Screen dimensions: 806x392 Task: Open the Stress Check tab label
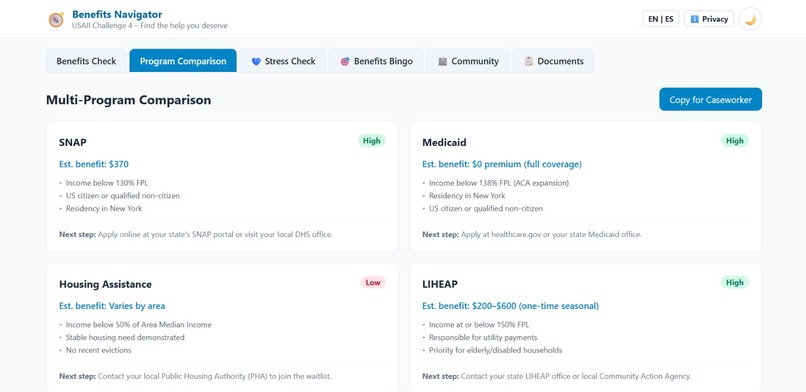click(290, 61)
